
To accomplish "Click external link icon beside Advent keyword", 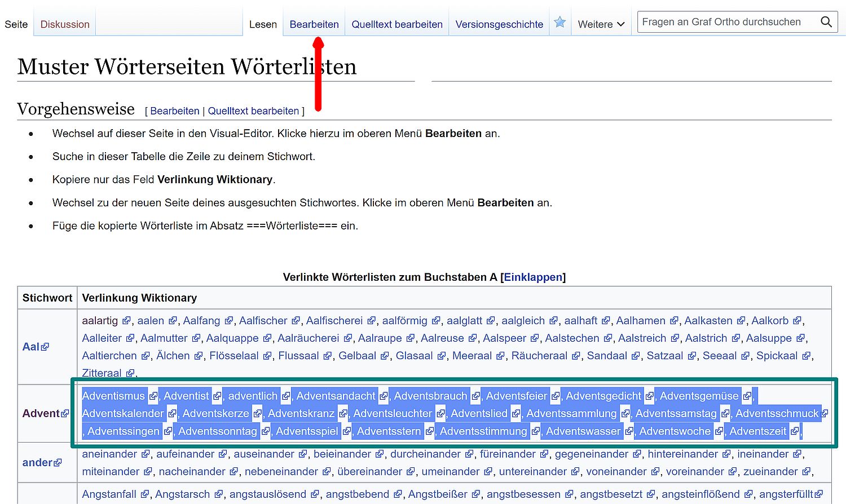I will (65, 414).
